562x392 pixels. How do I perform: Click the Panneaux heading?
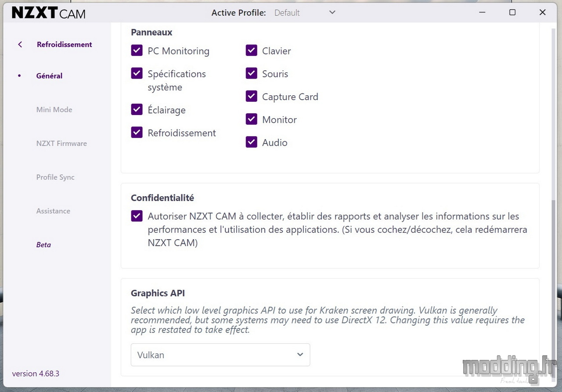151,32
